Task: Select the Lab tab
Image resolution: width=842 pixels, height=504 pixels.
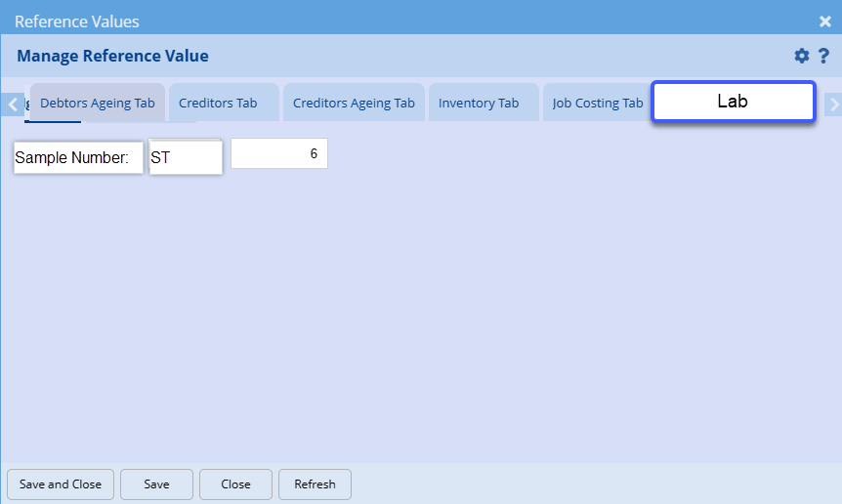Action: coord(733,102)
